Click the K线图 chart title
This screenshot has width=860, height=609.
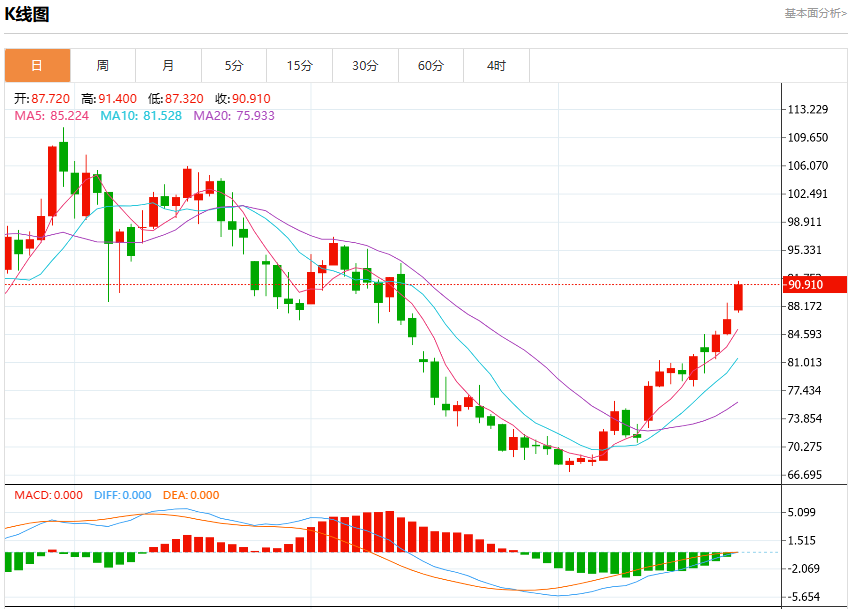click(27, 14)
